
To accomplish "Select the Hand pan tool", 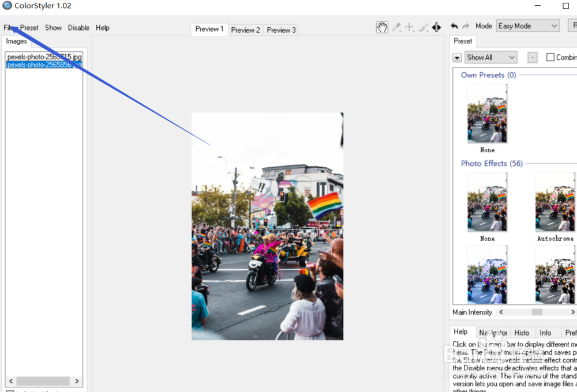I will pos(382,27).
